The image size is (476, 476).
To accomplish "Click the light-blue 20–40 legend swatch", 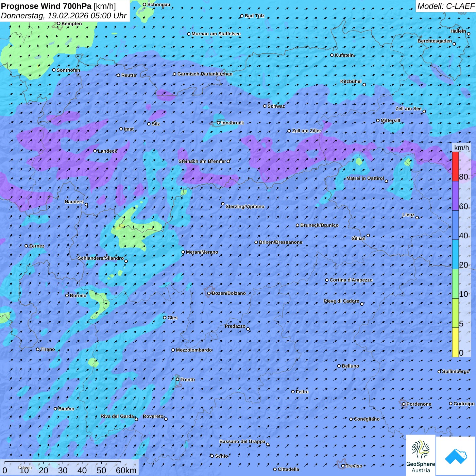I will pyautogui.click(x=455, y=255).
